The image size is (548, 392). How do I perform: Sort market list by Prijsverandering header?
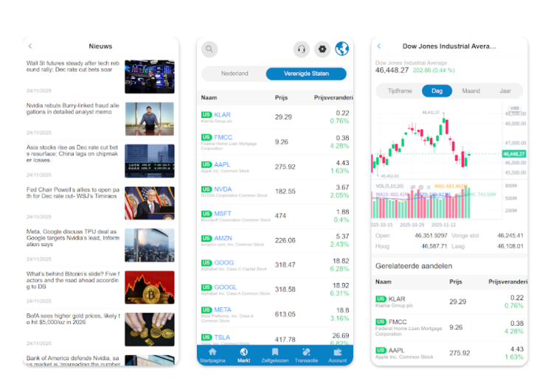click(x=333, y=98)
